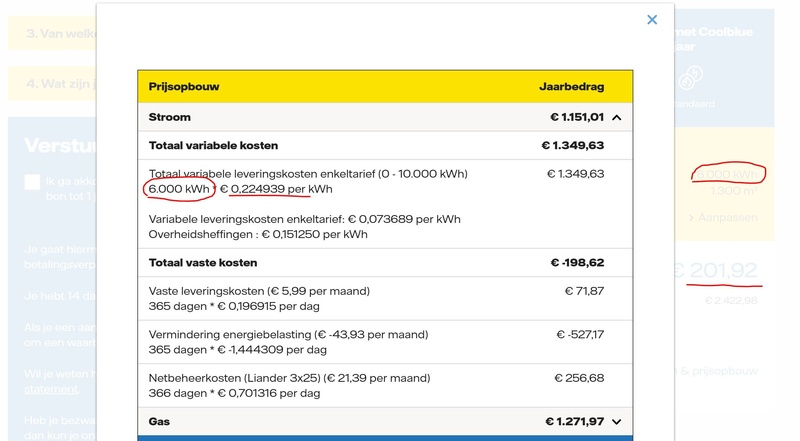Click the € 201,92 monthly amount
This screenshot has height=441, width=800.
point(713,271)
